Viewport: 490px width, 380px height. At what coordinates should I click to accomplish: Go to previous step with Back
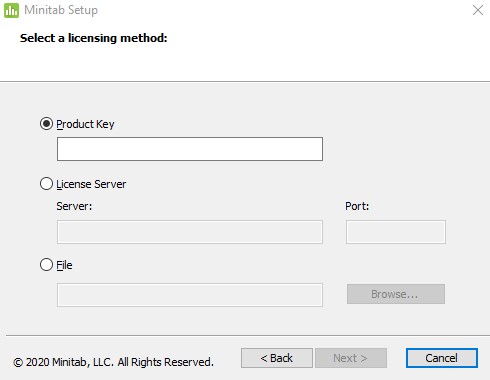277,358
